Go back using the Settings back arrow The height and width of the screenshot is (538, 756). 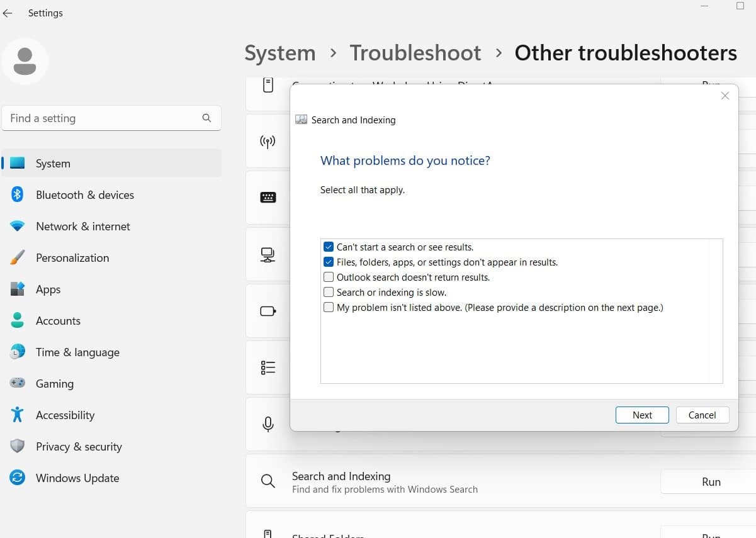pyautogui.click(x=8, y=13)
